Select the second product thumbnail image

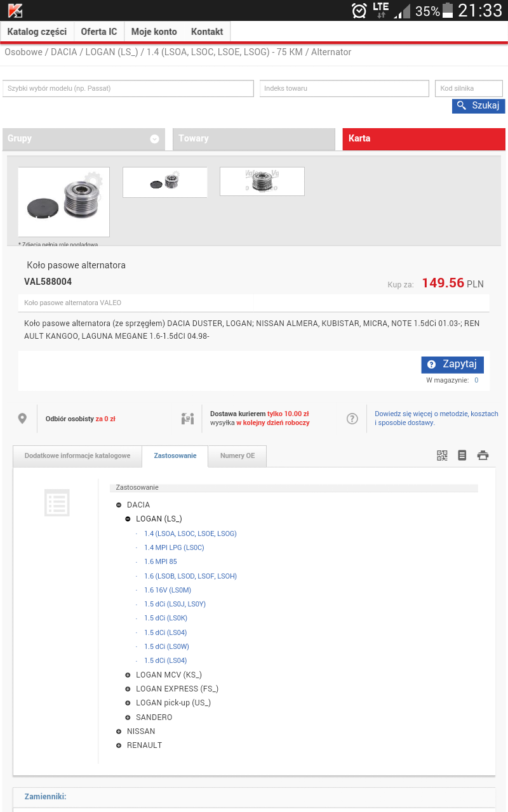pos(165,182)
